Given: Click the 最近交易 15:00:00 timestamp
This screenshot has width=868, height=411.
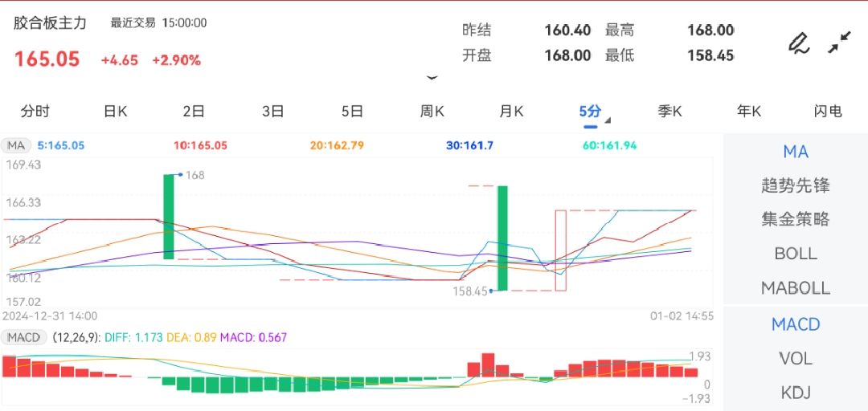Looking at the screenshot, I should pos(158,23).
